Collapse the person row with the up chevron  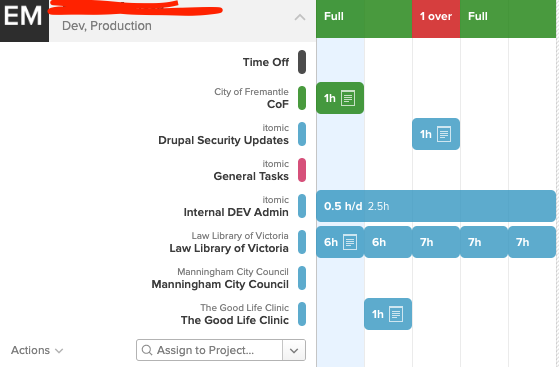coord(300,17)
